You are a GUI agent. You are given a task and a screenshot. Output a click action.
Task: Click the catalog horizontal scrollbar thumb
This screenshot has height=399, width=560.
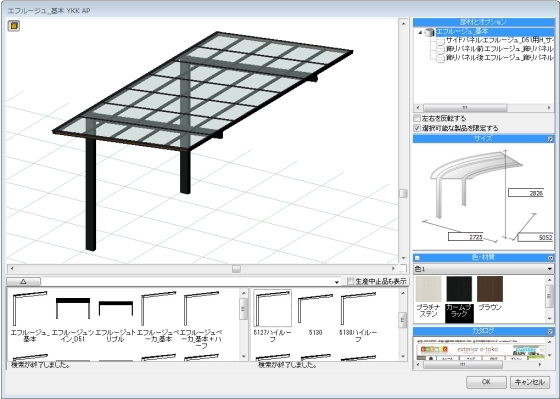point(463,365)
